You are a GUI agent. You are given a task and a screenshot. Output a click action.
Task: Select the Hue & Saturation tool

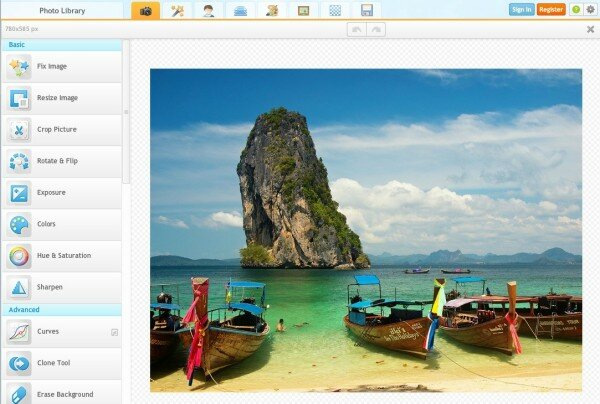tap(62, 255)
